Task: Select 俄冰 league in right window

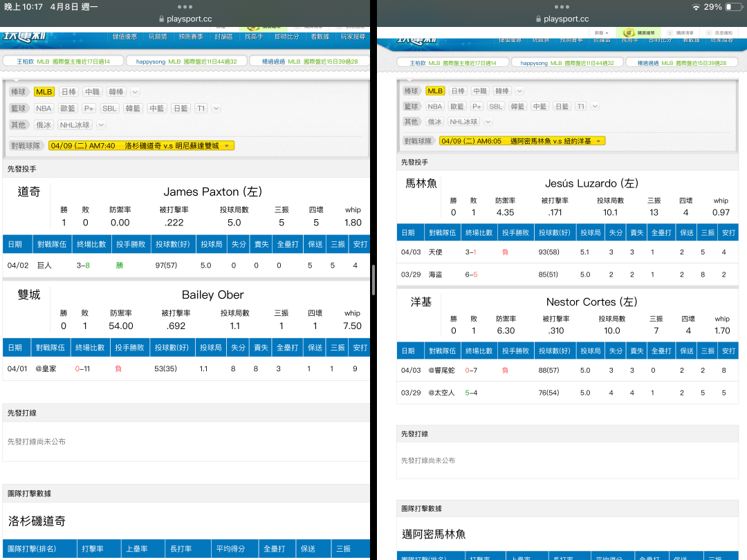Action: pyautogui.click(x=434, y=122)
